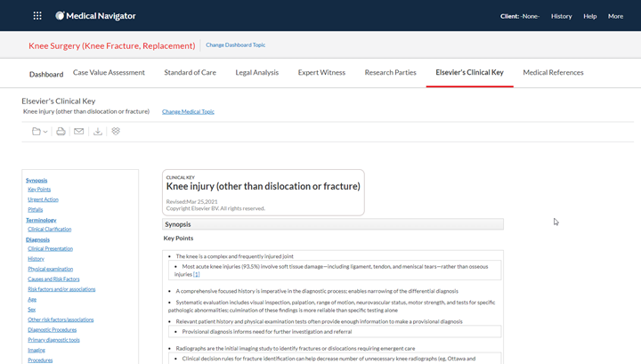Open Other risk factors/associations link
Screen dimensions: 641x364
point(61,320)
